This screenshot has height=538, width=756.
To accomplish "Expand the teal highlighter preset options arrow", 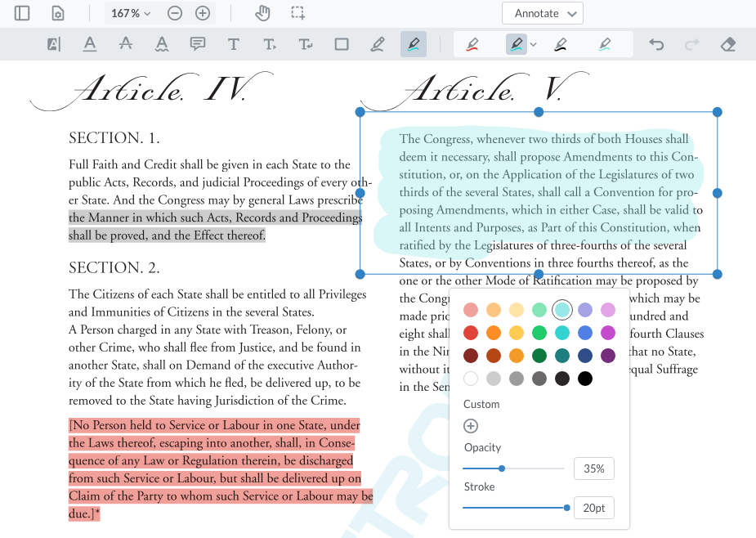I will click(x=533, y=44).
